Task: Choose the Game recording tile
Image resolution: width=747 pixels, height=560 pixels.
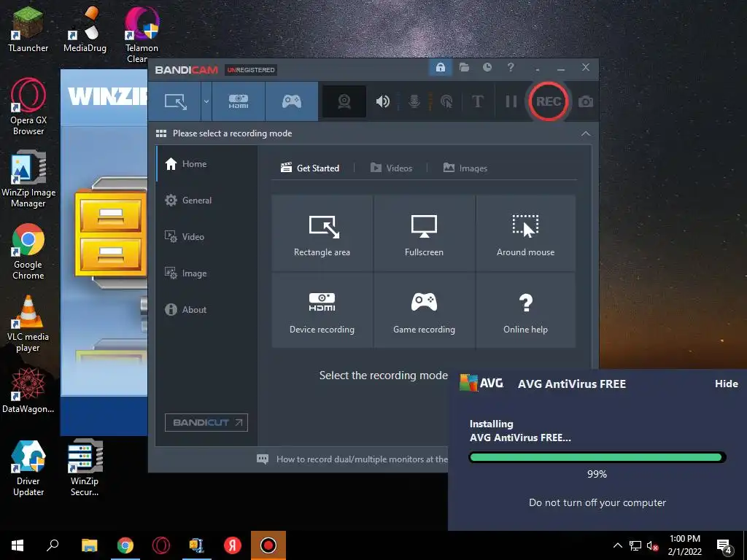Action: [424, 310]
